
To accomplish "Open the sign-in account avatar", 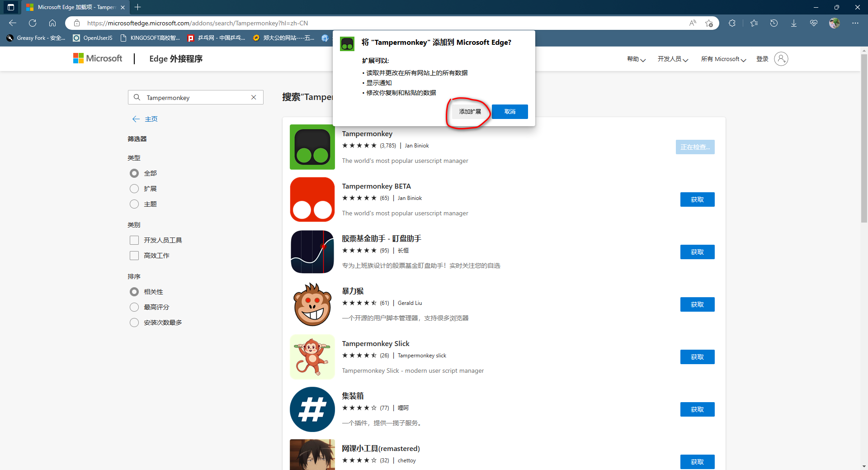I will click(x=781, y=59).
